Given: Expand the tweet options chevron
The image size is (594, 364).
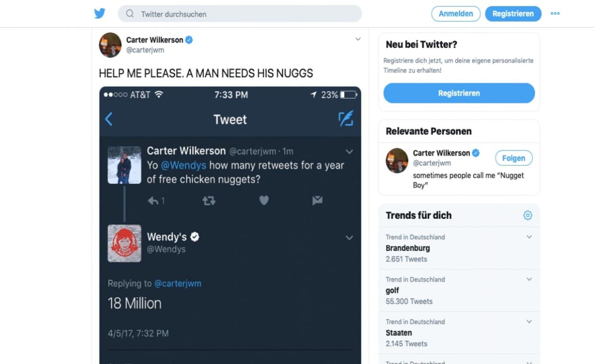Looking at the screenshot, I should pos(358,39).
